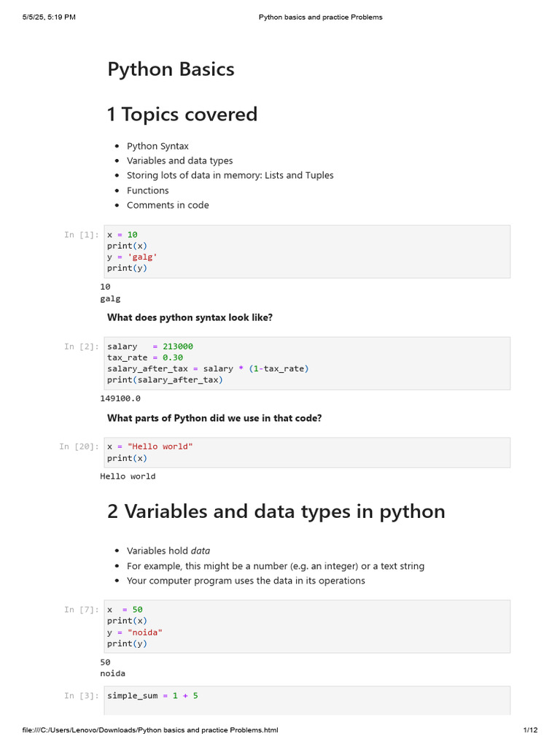
Task: Click "2 Variables and data types in python" heading
Action: coord(276,511)
